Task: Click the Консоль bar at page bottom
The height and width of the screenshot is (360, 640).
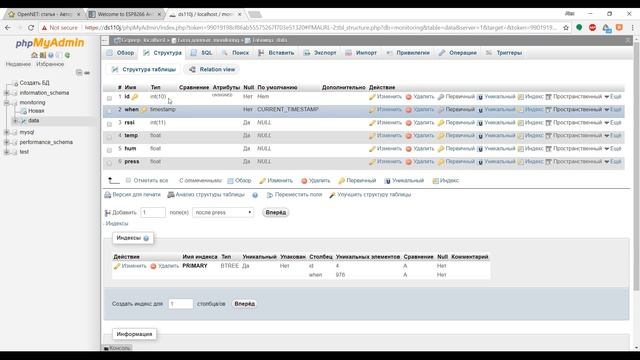Action: click(x=117, y=348)
